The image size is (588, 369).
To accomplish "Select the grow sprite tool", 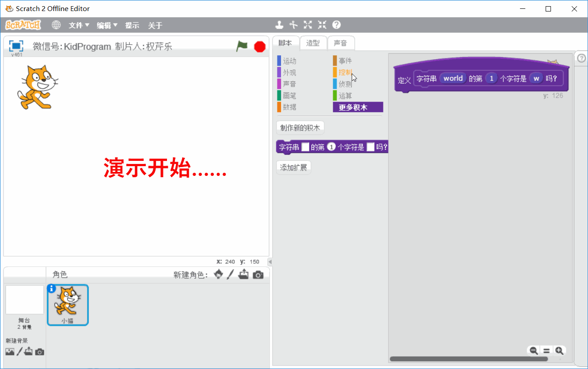I will point(308,25).
